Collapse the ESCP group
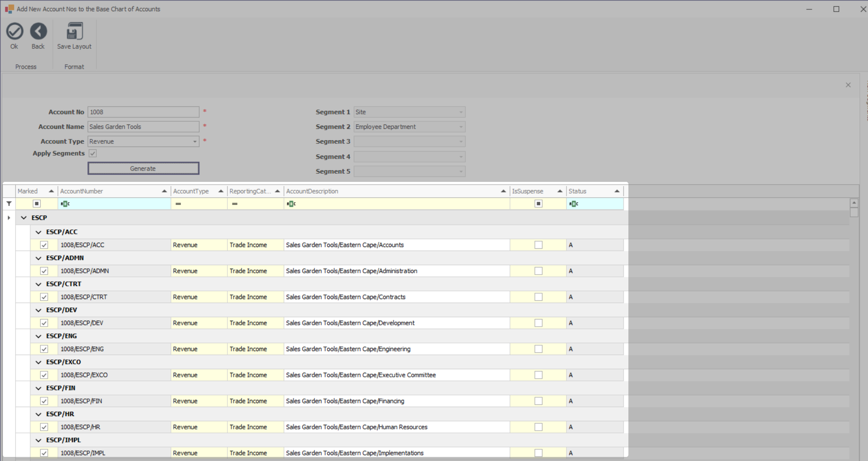The width and height of the screenshot is (868, 461). click(x=24, y=218)
